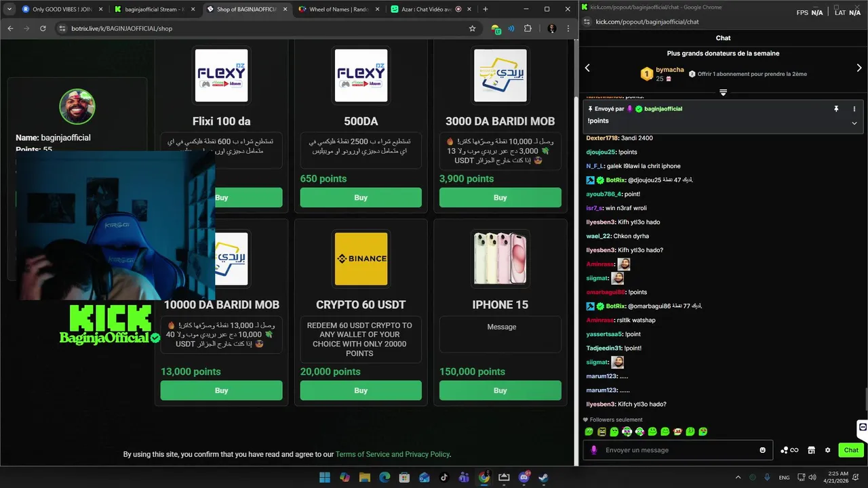Unpin the pinned !points message
This screenshot has width=868, height=488.
[836, 108]
